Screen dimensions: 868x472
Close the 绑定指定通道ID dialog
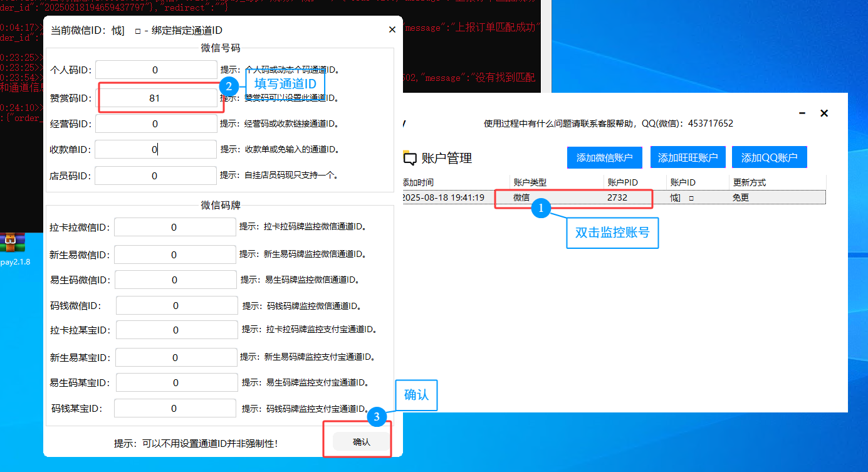[392, 29]
